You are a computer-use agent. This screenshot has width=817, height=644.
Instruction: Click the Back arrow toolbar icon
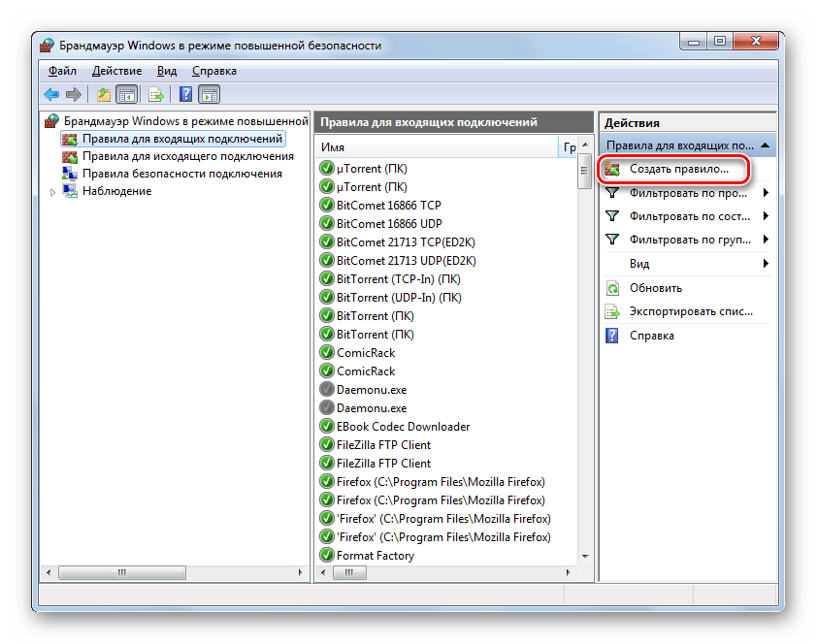pyautogui.click(x=51, y=94)
